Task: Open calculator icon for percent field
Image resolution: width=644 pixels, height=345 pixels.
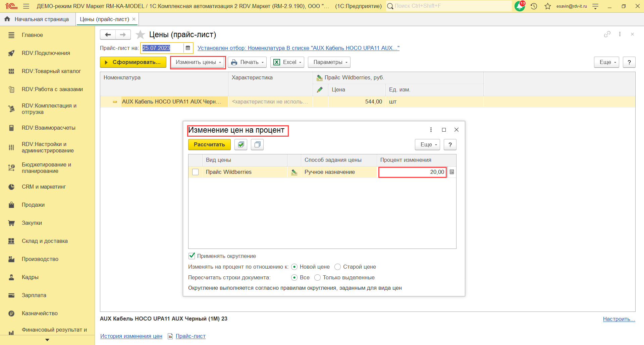Action: tap(452, 172)
